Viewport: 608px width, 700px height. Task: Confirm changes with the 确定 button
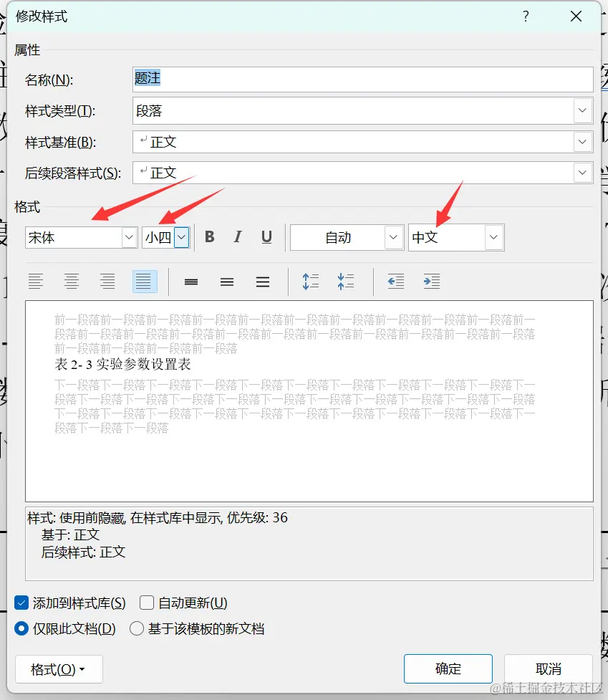448,668
